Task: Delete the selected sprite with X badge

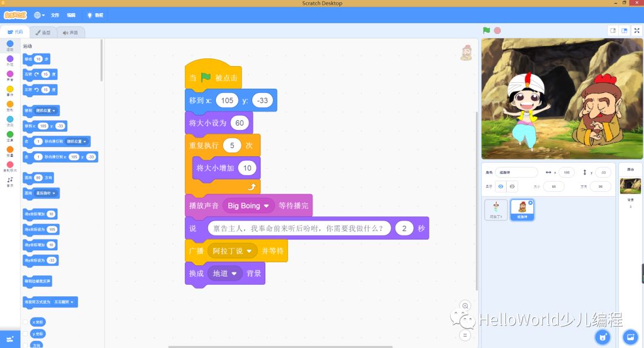Action: (x=531, y=203)
